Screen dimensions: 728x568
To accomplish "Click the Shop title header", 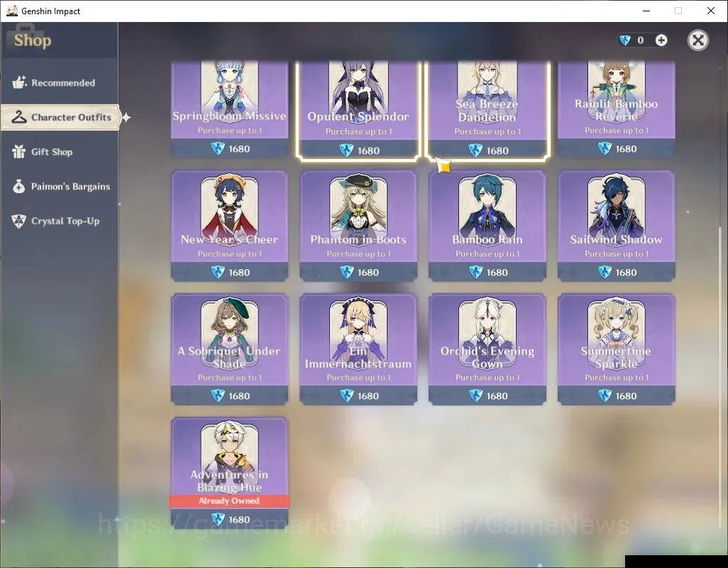I will 33,40.
